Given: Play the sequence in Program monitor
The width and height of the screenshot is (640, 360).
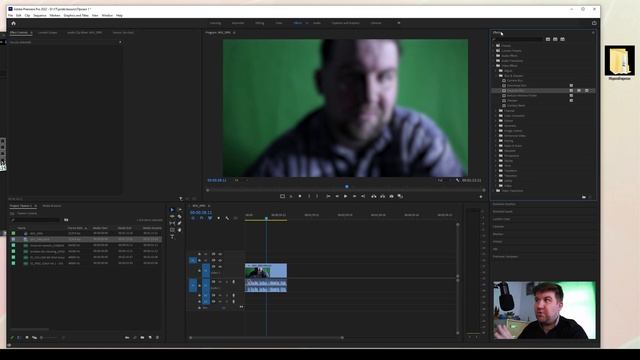Looking at the screenshot, I should click(x=345, y=196).
